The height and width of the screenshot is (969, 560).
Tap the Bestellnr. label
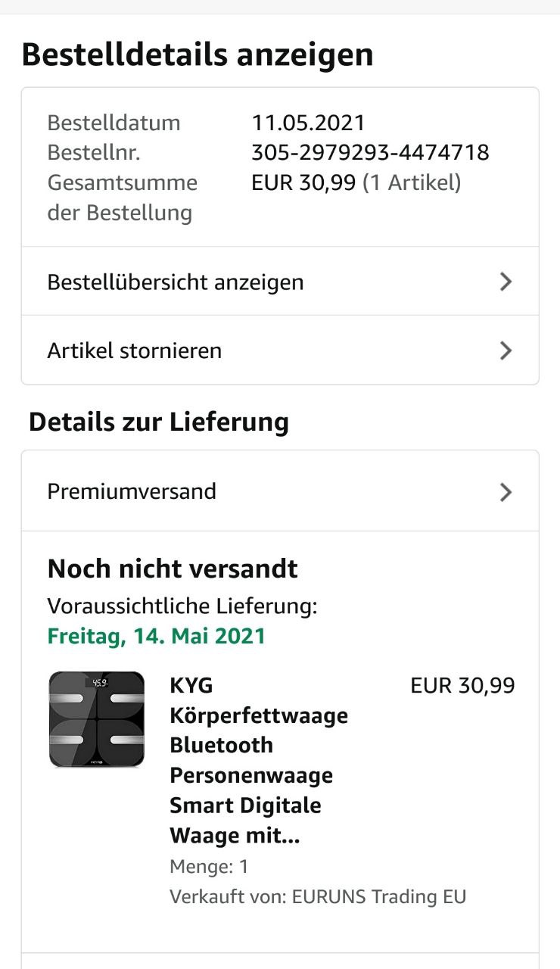click(94, 153)
